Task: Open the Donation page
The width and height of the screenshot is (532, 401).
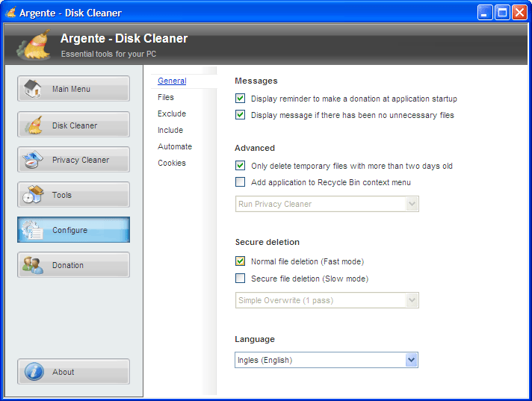Action: click(74, 265)
